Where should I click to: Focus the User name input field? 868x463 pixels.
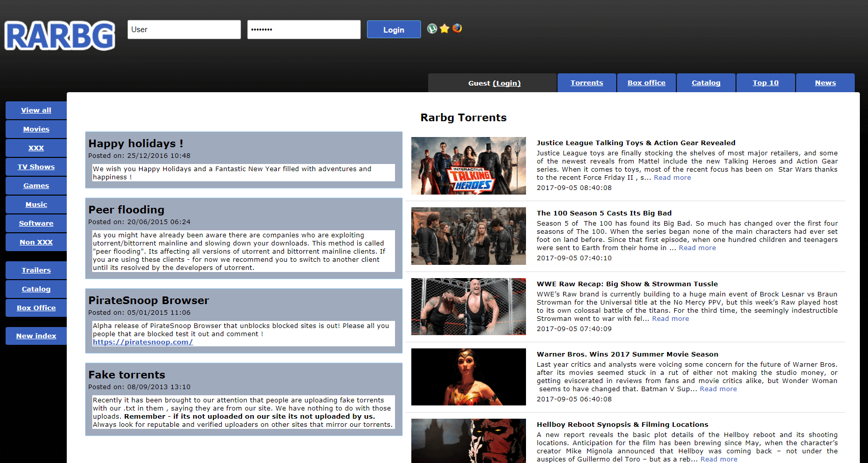point(184,30)
